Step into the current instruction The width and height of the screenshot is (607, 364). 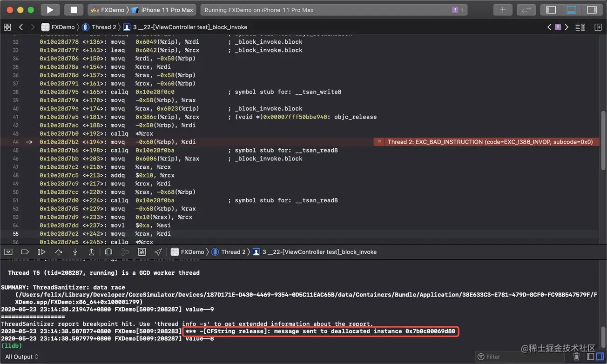75,252
